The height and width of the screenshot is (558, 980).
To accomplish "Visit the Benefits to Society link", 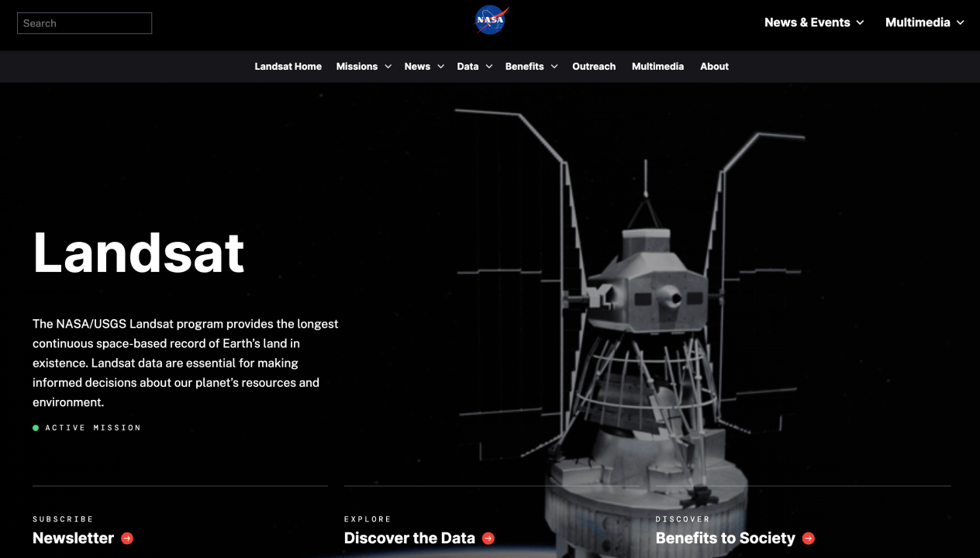I will pyautogui.click(x=725, y=539).
